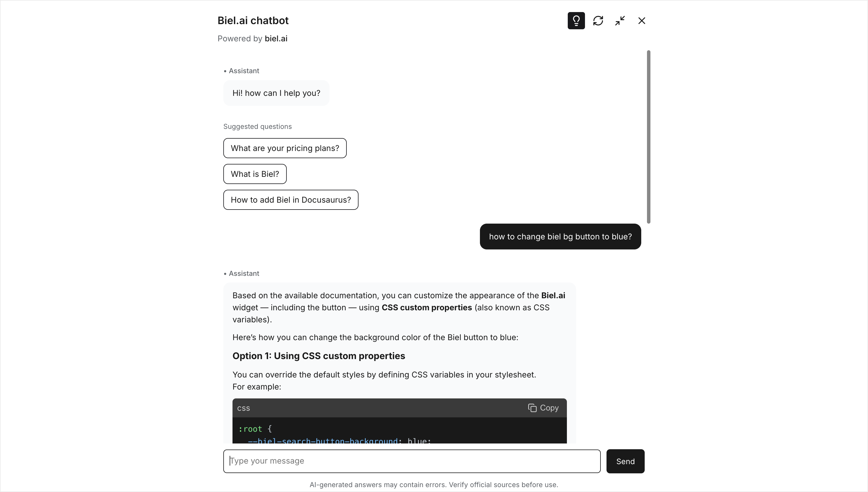Select the "What is Biel?" suggested question

pos(255,174)
